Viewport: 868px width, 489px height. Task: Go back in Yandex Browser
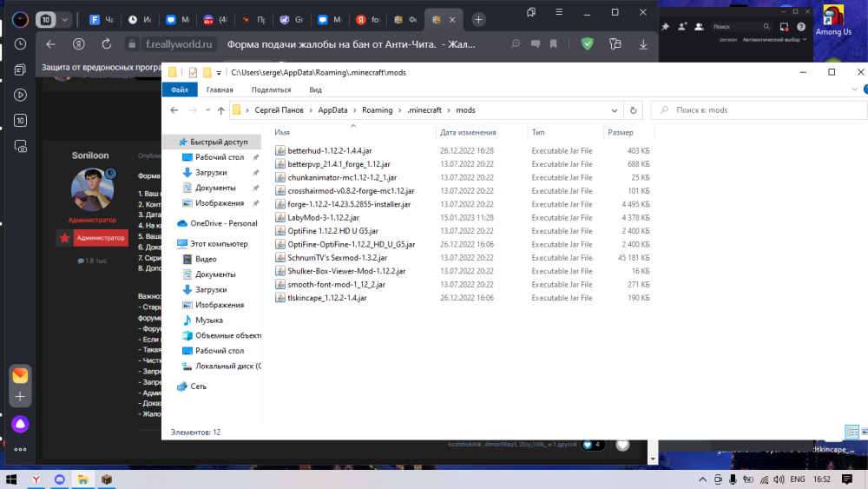[x=50, y=44]
